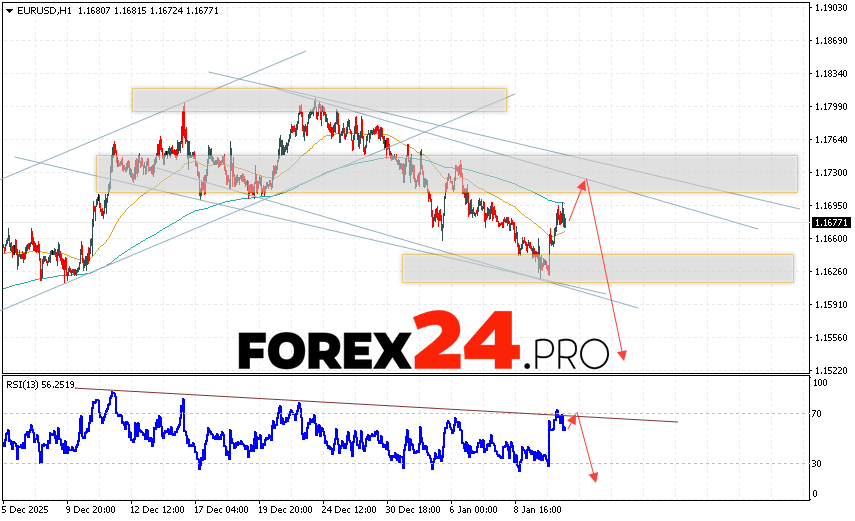The width and height of the screenshot is (855, 521).
Task: Select the lower grey support zone near 1.1626
Action: [597, 268]
